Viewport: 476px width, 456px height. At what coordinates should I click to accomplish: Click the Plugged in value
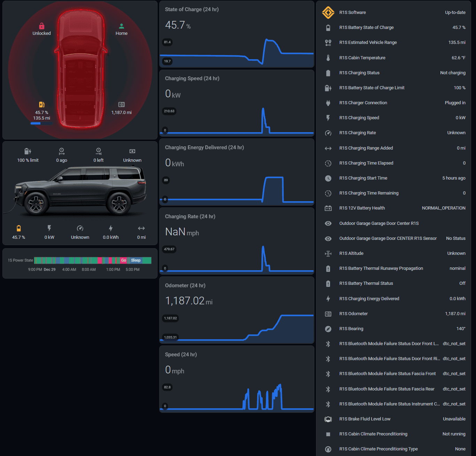point(455,103)
